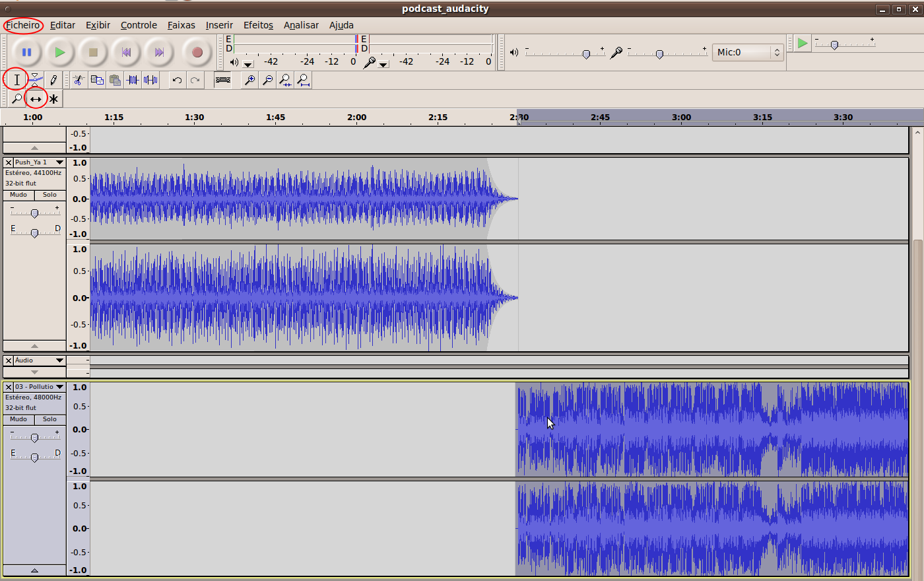This screenshot has width=924, height=581.
Task: Collapse the 03 - Pollutio track
Action: point(34,570)
